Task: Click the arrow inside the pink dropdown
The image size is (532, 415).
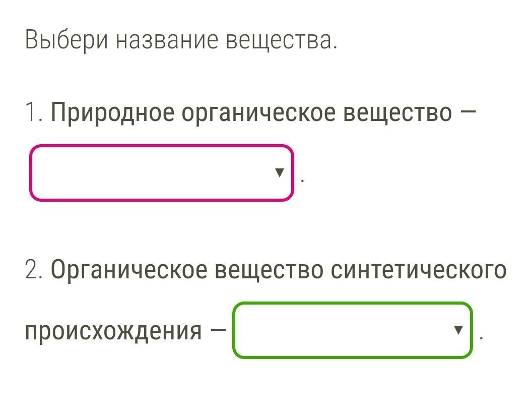Action: click(280, 173)
